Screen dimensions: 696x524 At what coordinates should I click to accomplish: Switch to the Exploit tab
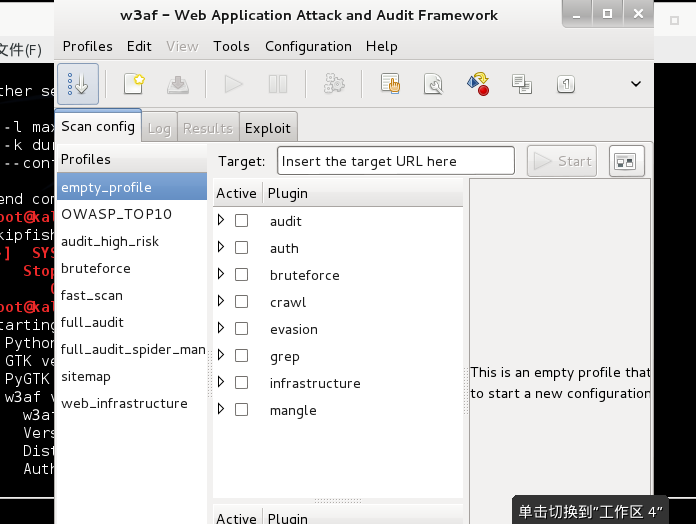(x=268, y=128)
